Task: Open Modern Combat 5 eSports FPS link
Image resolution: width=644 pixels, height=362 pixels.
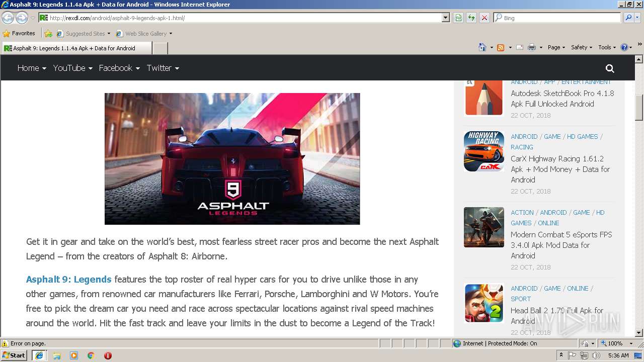Action: 561,245
